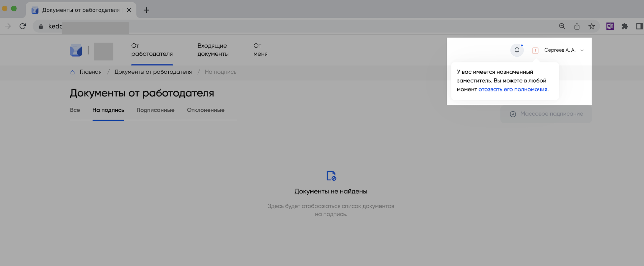This screenshot has width=644, height=266.
Task: Go to «Входящие документы» section
Action: click(x=213, y=50)
